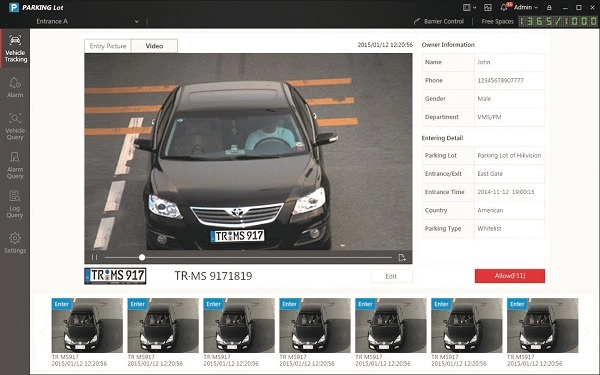Click the video progress slider handle
This screenshot has width=600, height=375.
(x=142, y=258)
